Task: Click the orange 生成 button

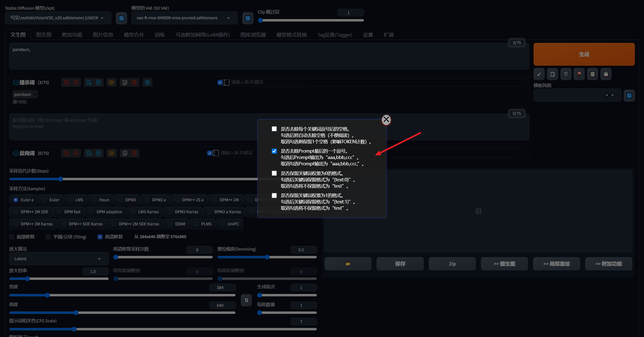Action: [x=584, y=54]
